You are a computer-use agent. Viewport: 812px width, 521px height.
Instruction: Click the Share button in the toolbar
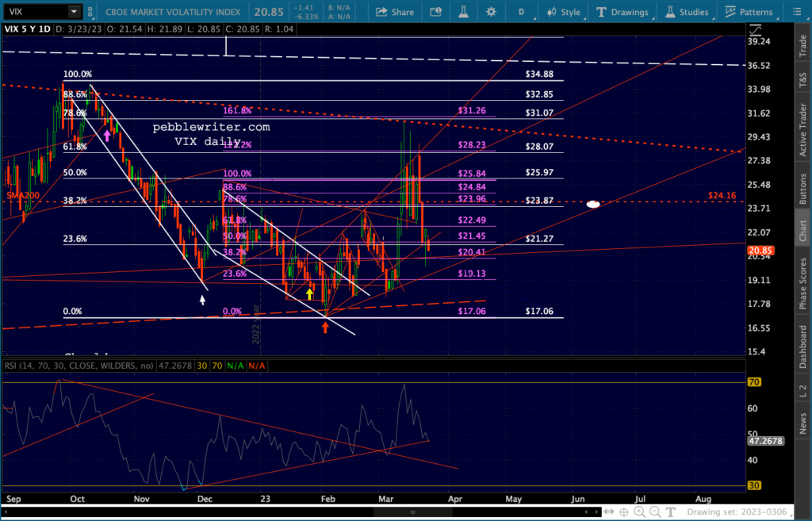395,12
